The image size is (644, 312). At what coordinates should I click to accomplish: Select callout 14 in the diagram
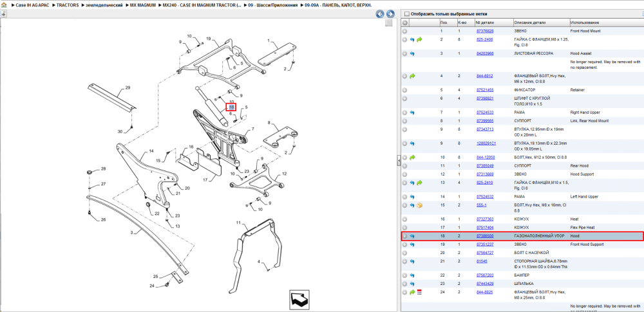click(x=151, y=151)
